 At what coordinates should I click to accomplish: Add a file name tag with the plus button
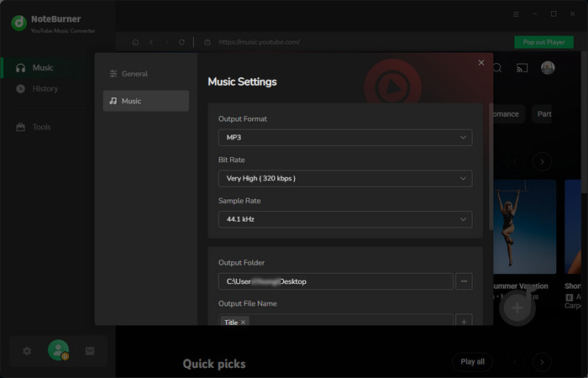pos(464,322)
